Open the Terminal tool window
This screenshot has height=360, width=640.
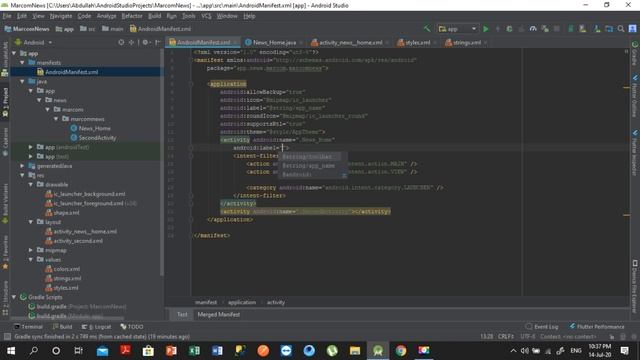(28, 327)
